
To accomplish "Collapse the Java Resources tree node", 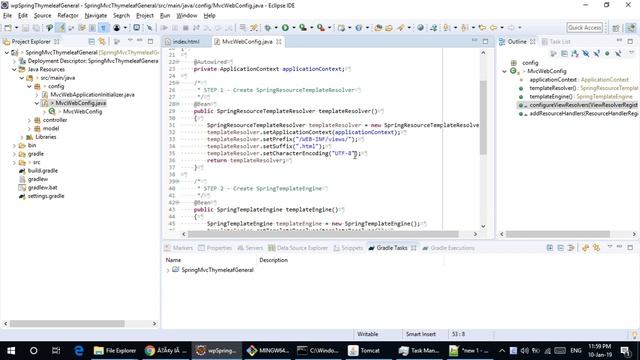I will pyautogui.click(x=14, y=69).
